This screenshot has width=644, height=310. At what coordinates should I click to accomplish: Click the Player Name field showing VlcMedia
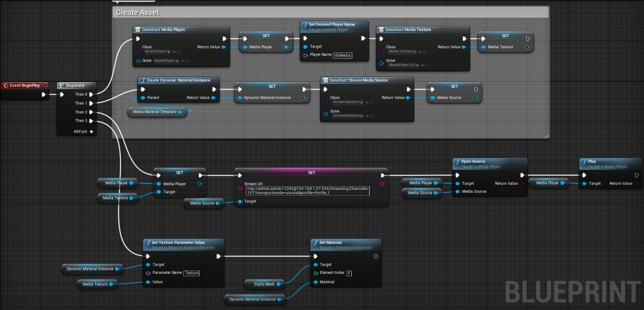click(x=342, y=55)
